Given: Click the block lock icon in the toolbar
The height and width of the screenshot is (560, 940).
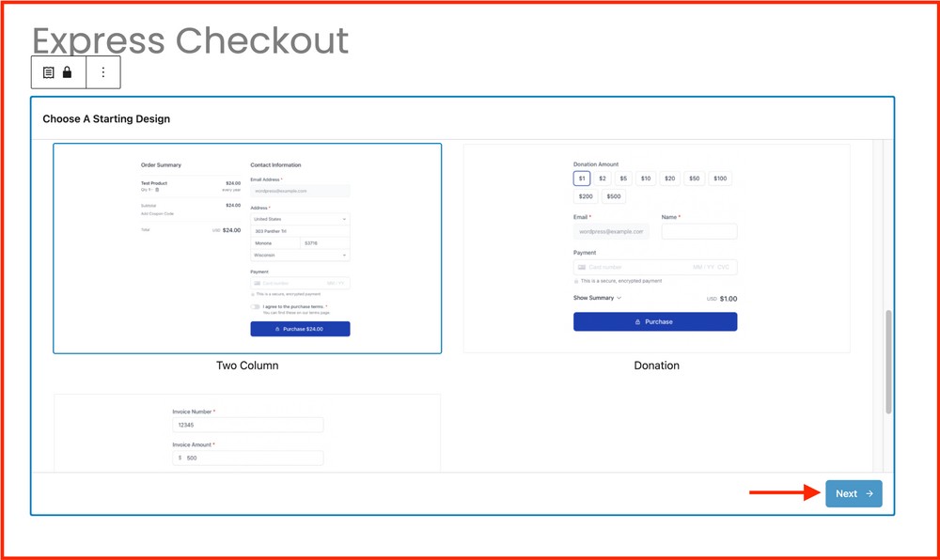Looking at the screenshot, I should (x=66, y=72).
